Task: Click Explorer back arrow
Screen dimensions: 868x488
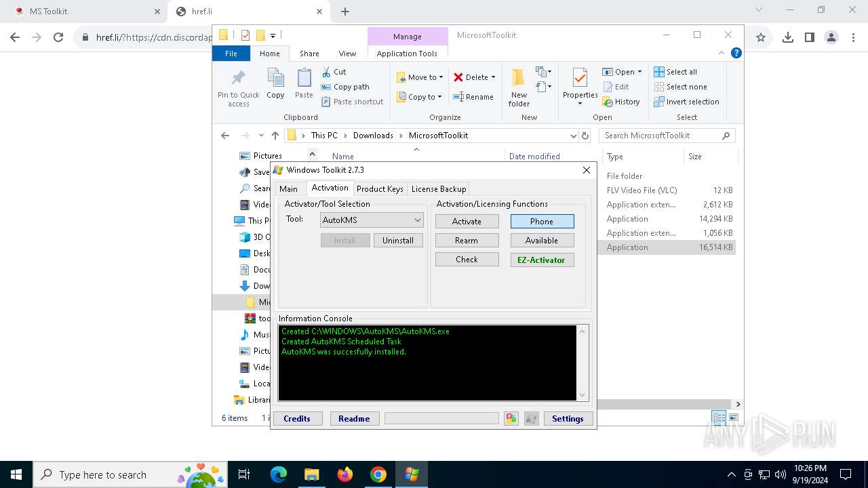Action: click(x=226, y=136)
